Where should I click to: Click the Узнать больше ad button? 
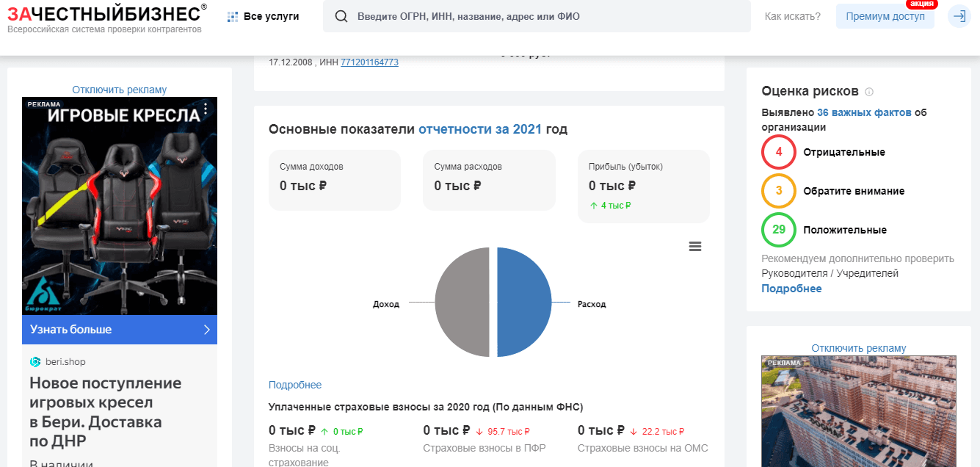[120, 330]
